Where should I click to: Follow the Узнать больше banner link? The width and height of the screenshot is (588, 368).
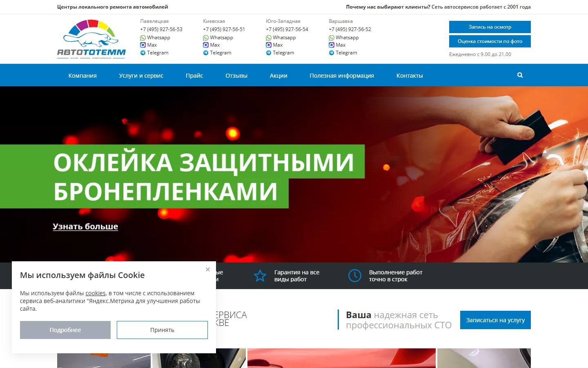85,227
